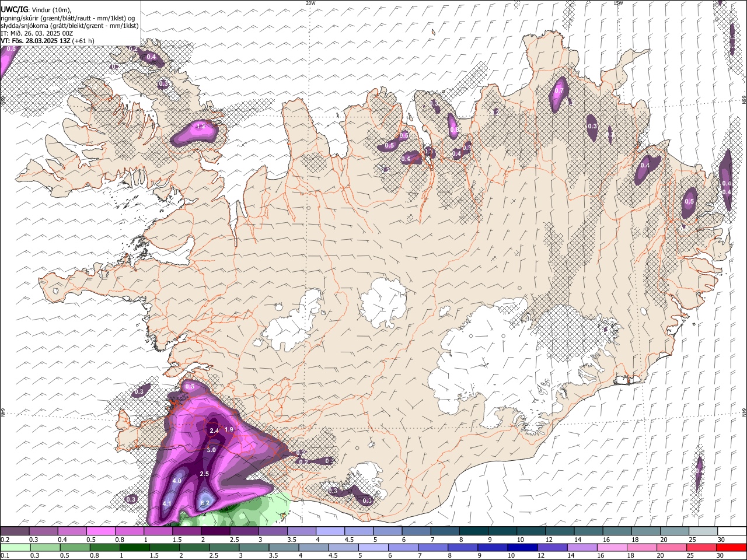
Task: Select the '1.9' snowfall label
Action: click(229, 429)
